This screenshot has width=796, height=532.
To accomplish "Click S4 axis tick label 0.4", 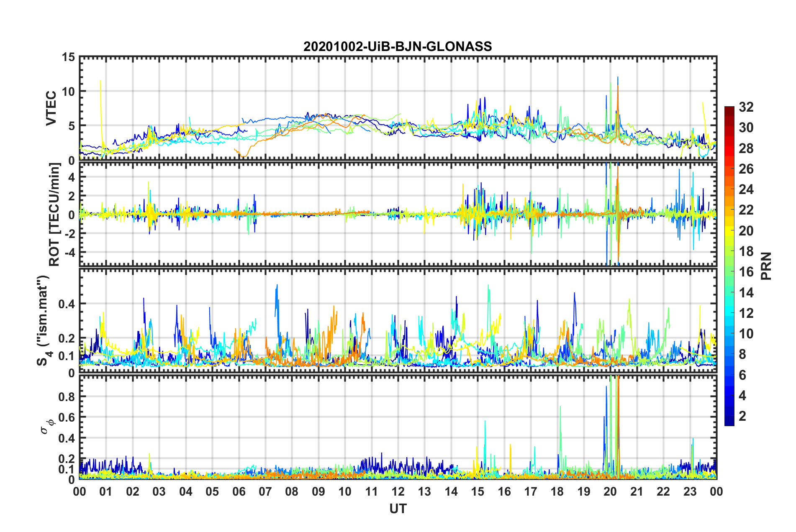I will click(x=67, y=304).
